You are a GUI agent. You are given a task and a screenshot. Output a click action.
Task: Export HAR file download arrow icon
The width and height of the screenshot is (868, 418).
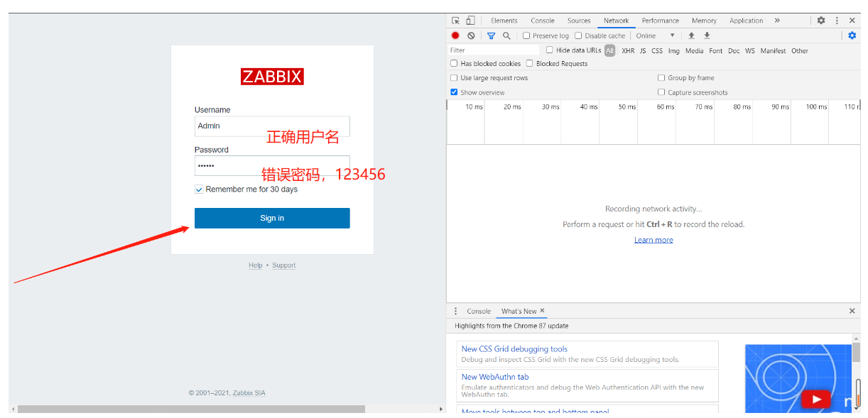707,35
